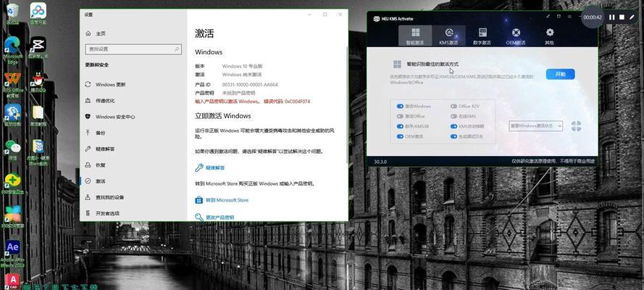
Task: Toggle the KMS自动续期 switch
Action: click(453, 126)
